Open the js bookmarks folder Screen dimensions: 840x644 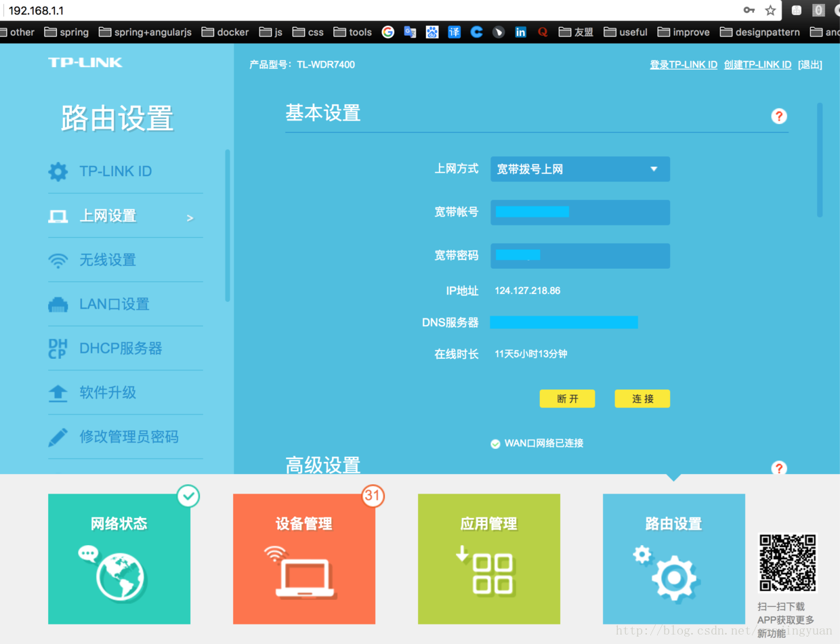(270, 32)
